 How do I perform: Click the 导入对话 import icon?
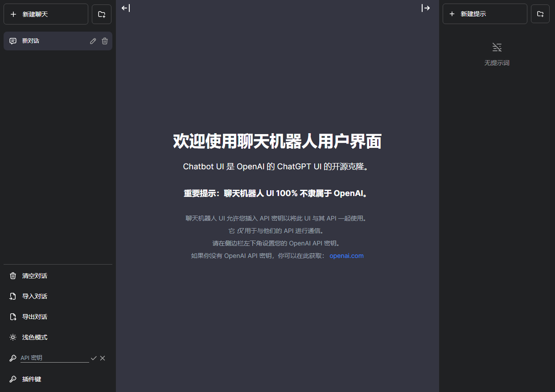(13, 296)
